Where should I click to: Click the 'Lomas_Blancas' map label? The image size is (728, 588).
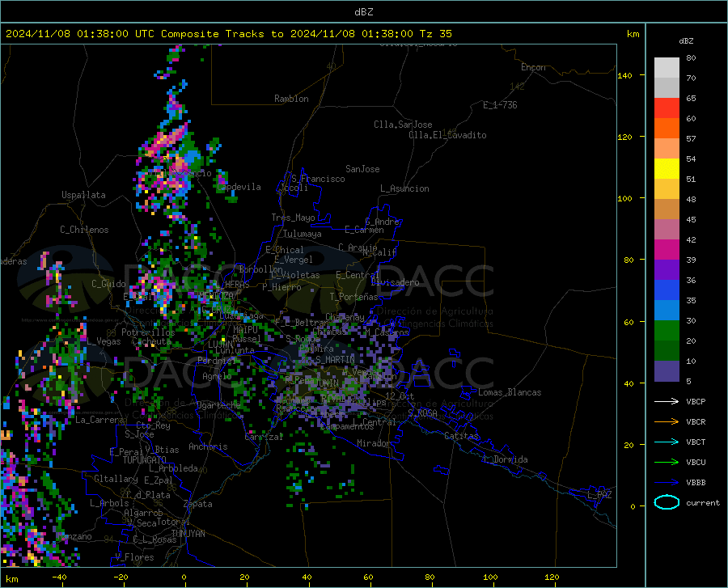click(x=510, y=392)
